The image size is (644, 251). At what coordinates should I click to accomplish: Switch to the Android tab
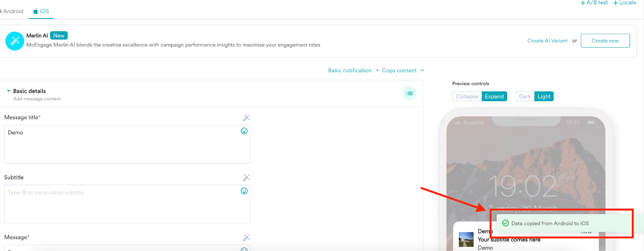pyautogui.click(x=13, y=11)
